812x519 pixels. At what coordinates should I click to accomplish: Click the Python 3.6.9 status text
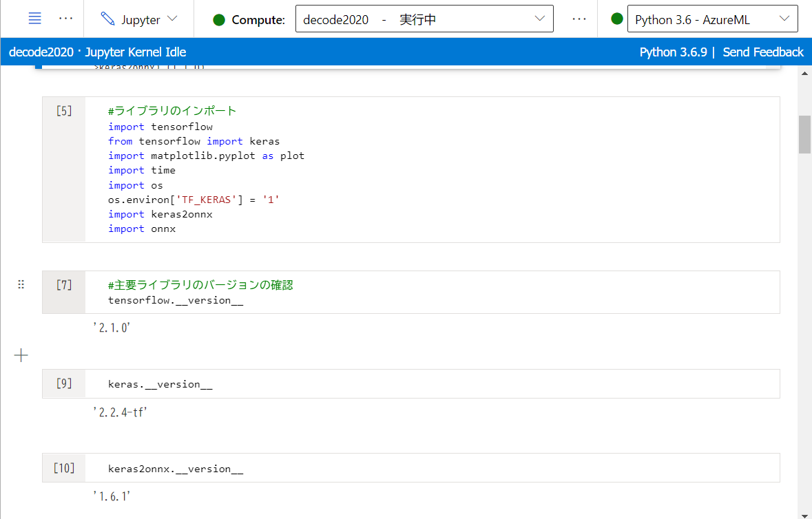point(673,52)
